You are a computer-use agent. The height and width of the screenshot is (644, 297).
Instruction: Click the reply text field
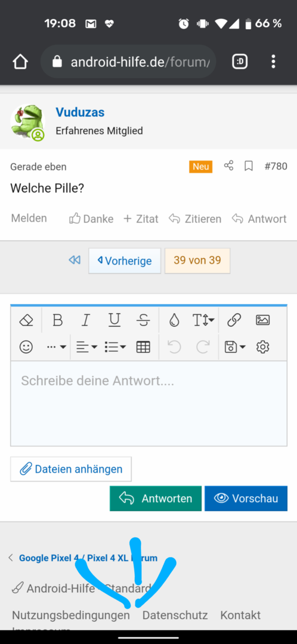tap(148, 403)
